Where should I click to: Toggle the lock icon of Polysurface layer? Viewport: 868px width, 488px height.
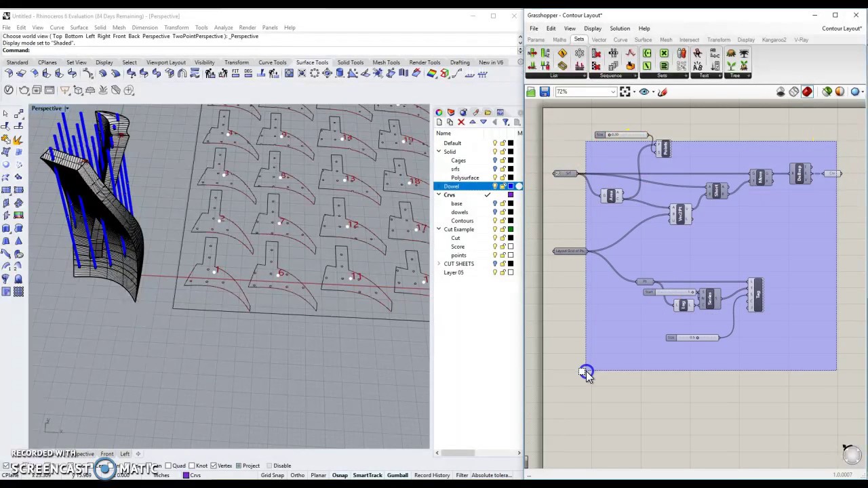click(x=502, y=178)
